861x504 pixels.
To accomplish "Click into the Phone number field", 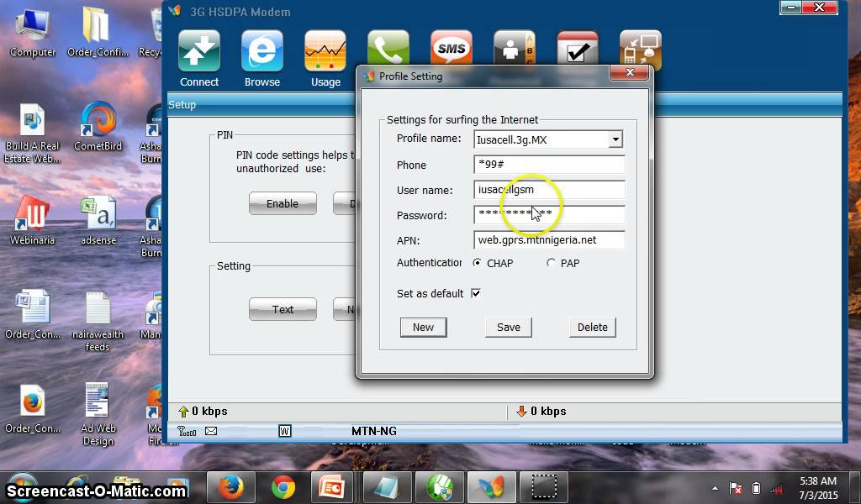I will point(549,165).
